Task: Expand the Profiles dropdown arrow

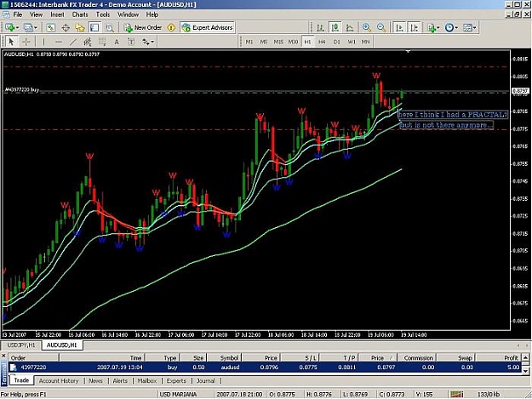Action: [35, 27]
